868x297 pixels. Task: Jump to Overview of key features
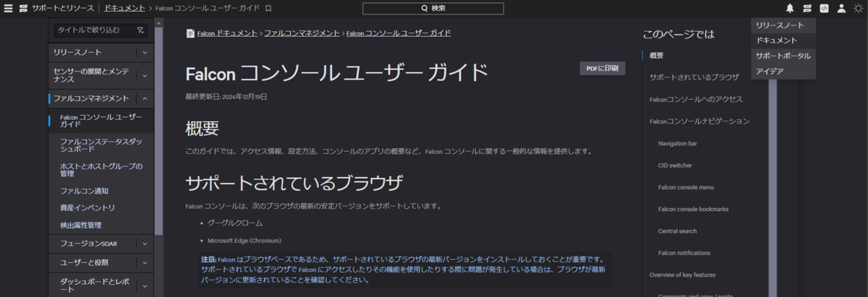point(682,275)
